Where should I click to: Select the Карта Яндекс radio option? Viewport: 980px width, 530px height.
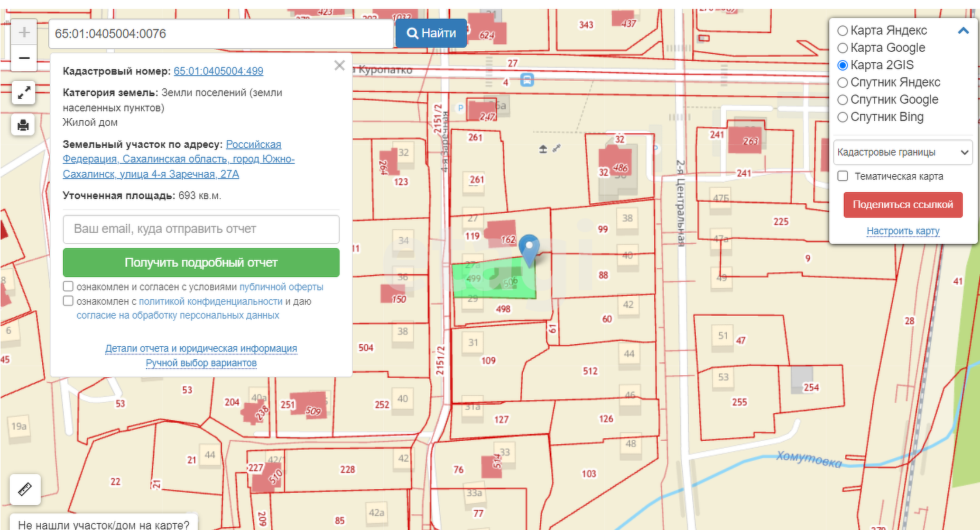tap(842, 31)
